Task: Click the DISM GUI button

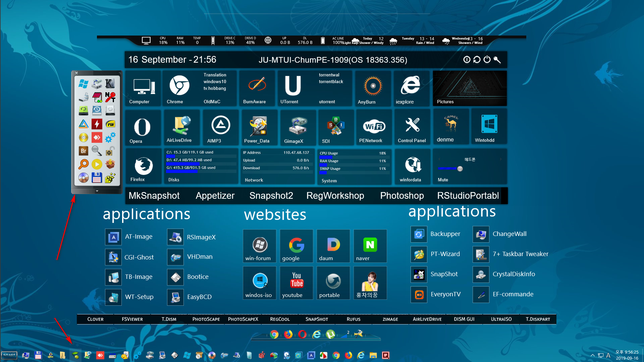Action: click(464, 319)
